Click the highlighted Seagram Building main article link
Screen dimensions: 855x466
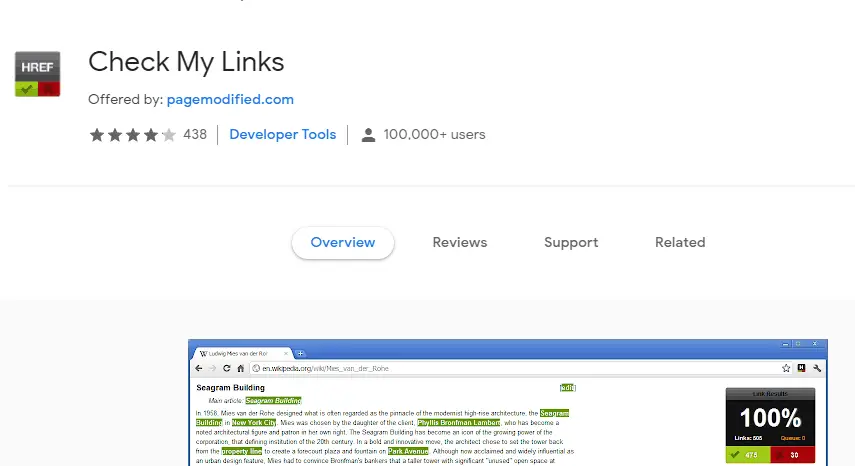(x=273, y=401)
